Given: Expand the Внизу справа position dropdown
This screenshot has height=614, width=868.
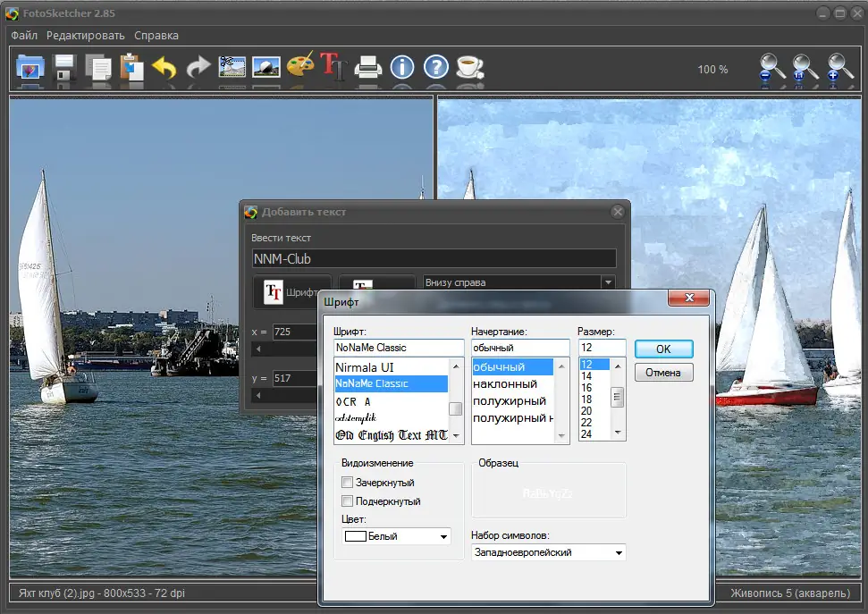Looking at the screenshot, I should click(608, 282).
